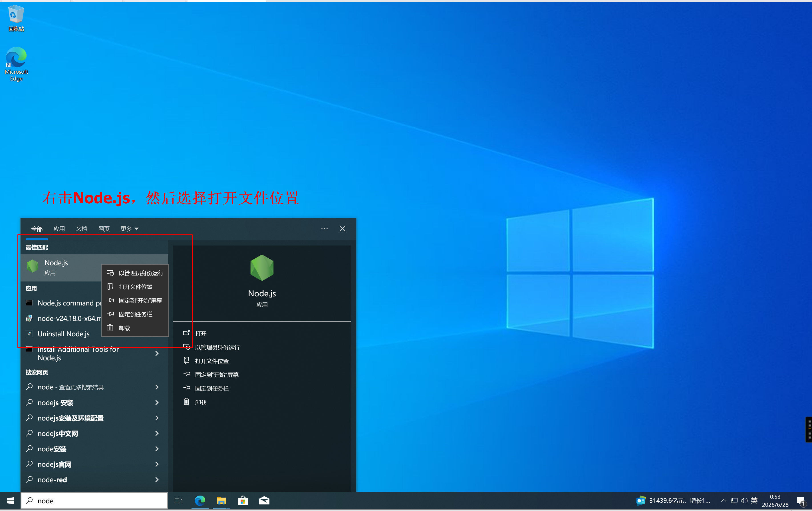
Task: Expand the 'node安装' suggestion arrow
Action: (157, 449)
